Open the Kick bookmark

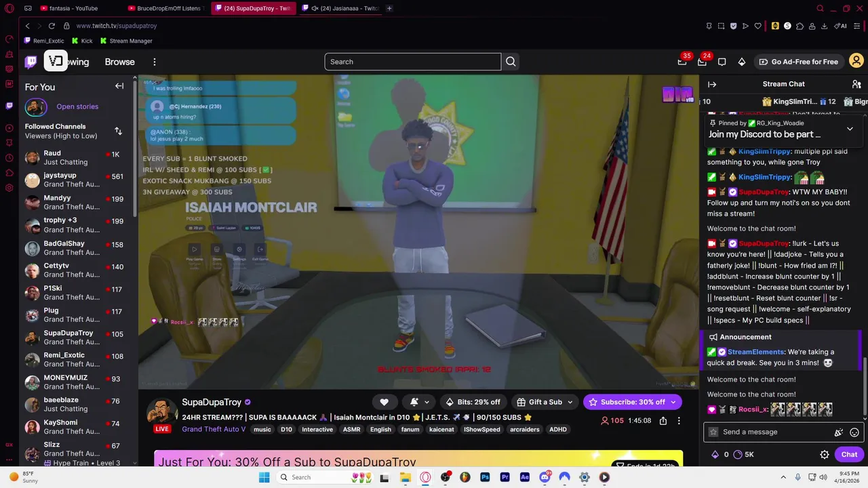[82, 41]
